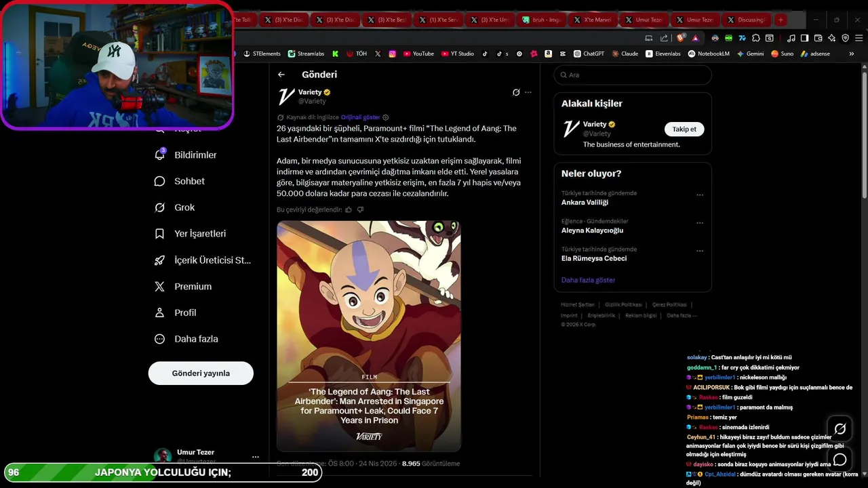The image size is (868, 488).
Task: Toggle browser sidebar panel
Action: (804, 38)
